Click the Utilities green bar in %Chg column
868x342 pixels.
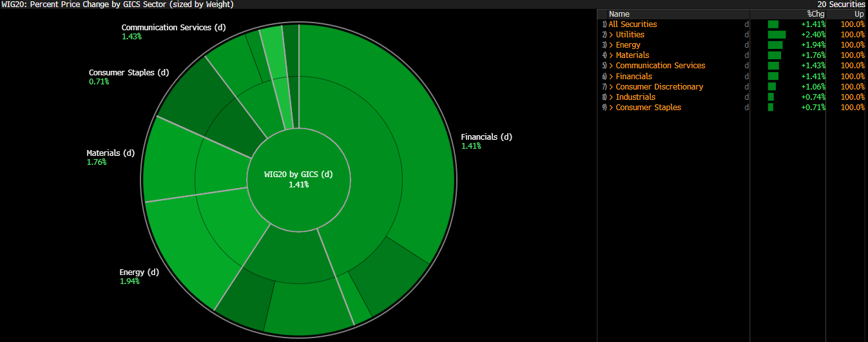click(x=776, y=35)
